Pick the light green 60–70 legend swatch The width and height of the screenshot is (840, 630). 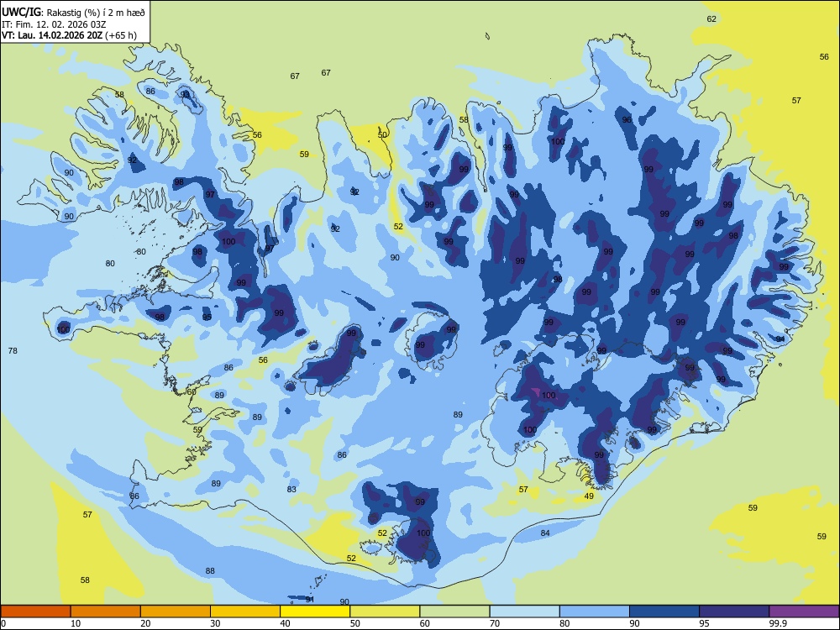tap(454, 612)
